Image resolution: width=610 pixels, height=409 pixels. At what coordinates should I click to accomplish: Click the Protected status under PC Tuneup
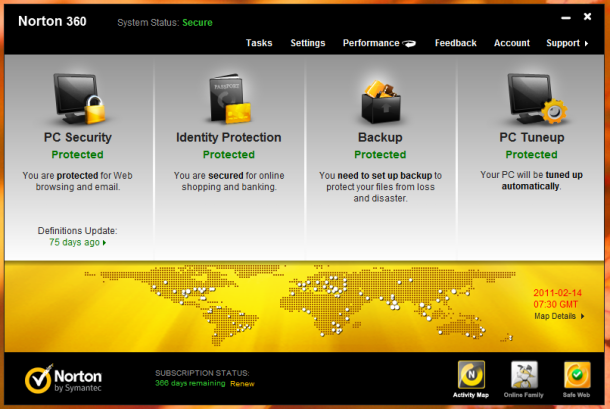click(531, 154)
